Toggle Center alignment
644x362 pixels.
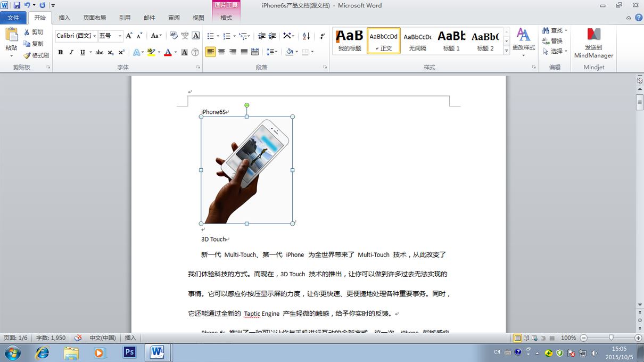221,52
